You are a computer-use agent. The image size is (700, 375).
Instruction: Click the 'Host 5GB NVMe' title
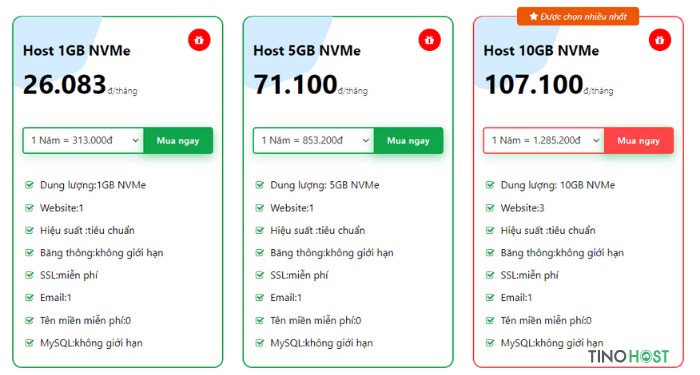[x=307, y=50]
